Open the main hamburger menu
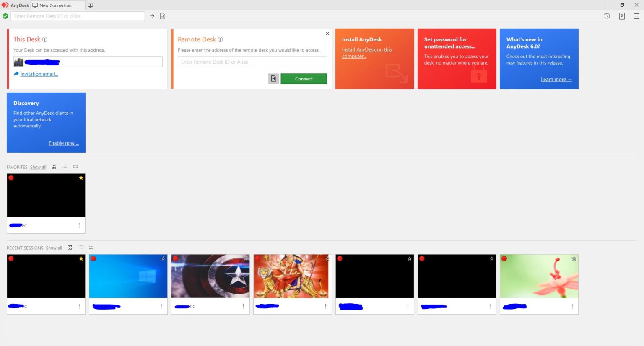 [636, 16]
